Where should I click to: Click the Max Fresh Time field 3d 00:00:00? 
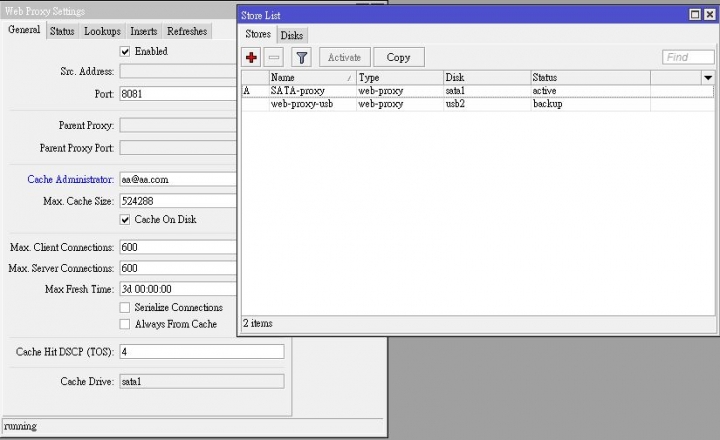click(x=178, y=289)
